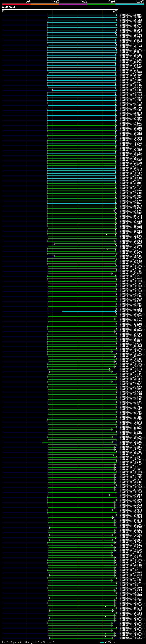Screen dimensions: 146x644
Task: Select hit label UniRef100_A9SSG1
Action: click(131, 63)
